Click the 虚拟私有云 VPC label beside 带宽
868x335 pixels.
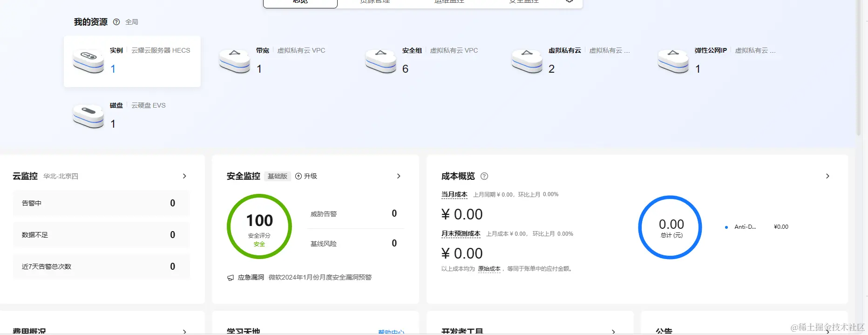pyautogui.click(x=301, y=50)
